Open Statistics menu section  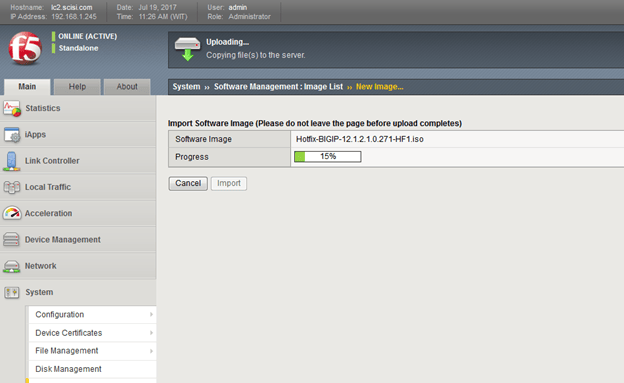tap(78, 108)
